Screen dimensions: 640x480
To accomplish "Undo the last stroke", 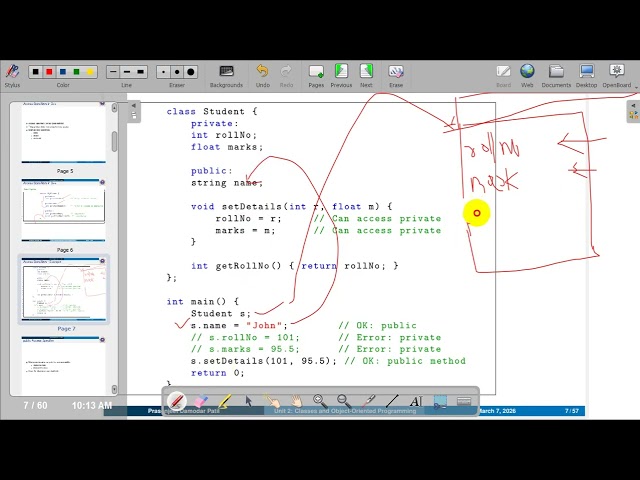I will 262,76.
